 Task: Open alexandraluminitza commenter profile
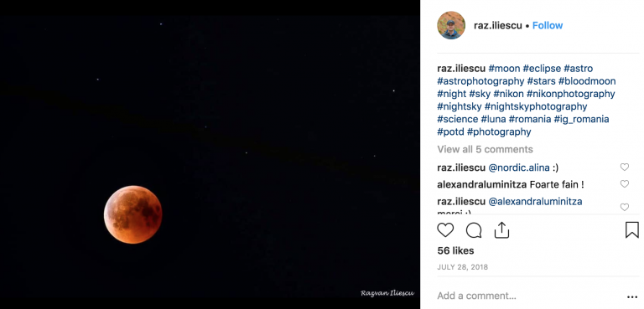[x=482, y=185]
